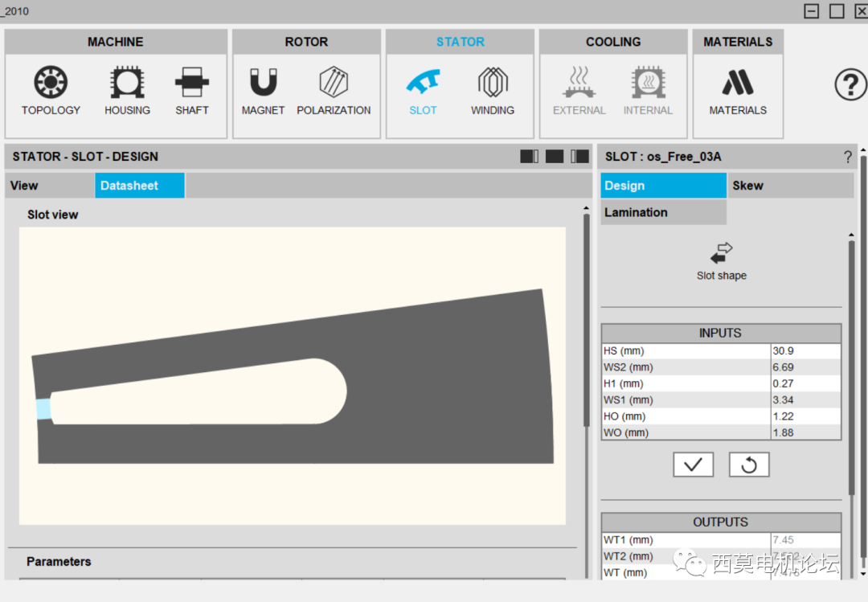This screenshot has width=868, height=602.
Task: Open the rotor Magnet section
Action: click(x=263, y=91)
